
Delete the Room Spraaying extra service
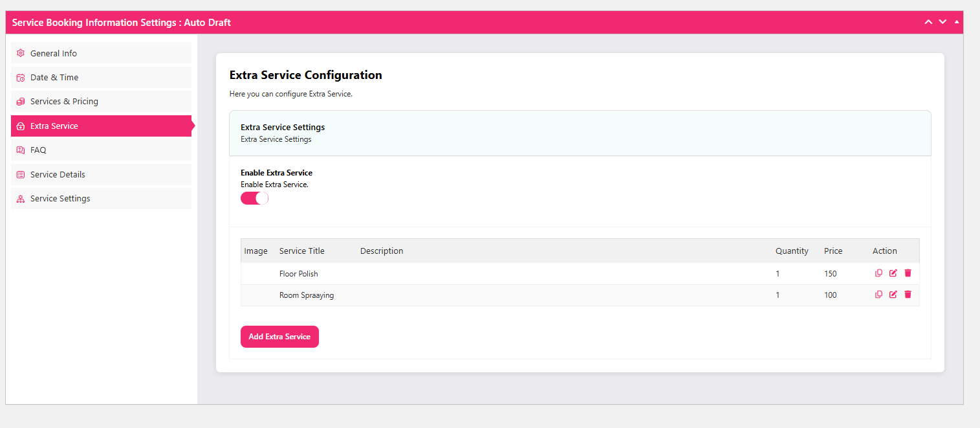coord(908,295)
